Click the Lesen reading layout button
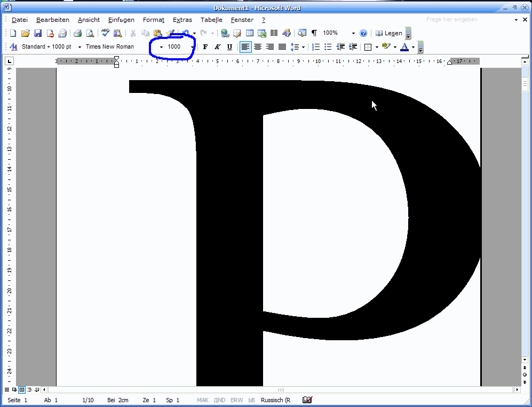The image size is (532, 407). (388, 33)
